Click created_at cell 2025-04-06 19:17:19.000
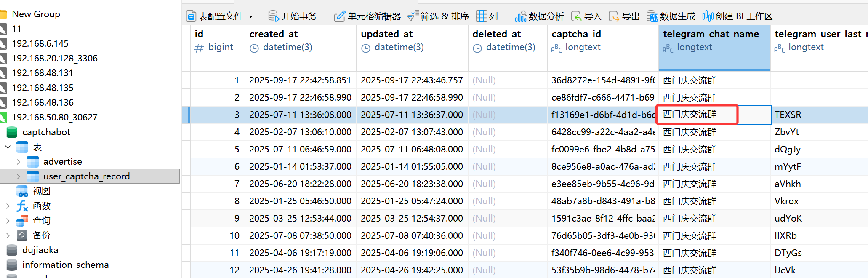 click(300, 253)
